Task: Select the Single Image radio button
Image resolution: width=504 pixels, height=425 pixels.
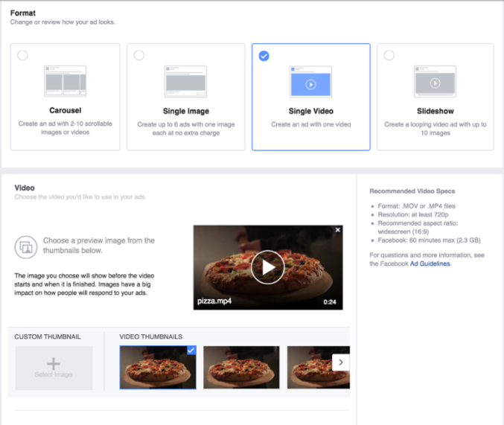Action: pos(139,55)
